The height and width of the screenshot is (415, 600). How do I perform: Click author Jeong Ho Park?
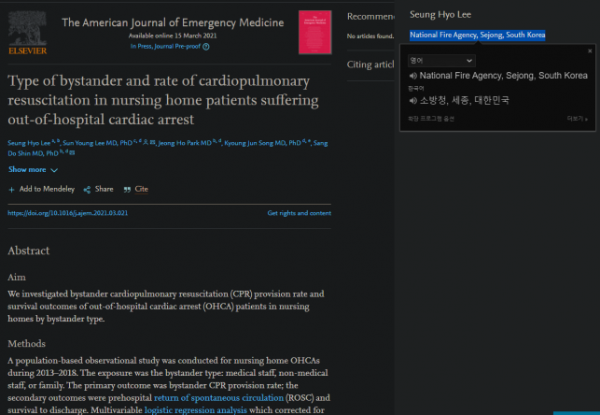point(184,142)
